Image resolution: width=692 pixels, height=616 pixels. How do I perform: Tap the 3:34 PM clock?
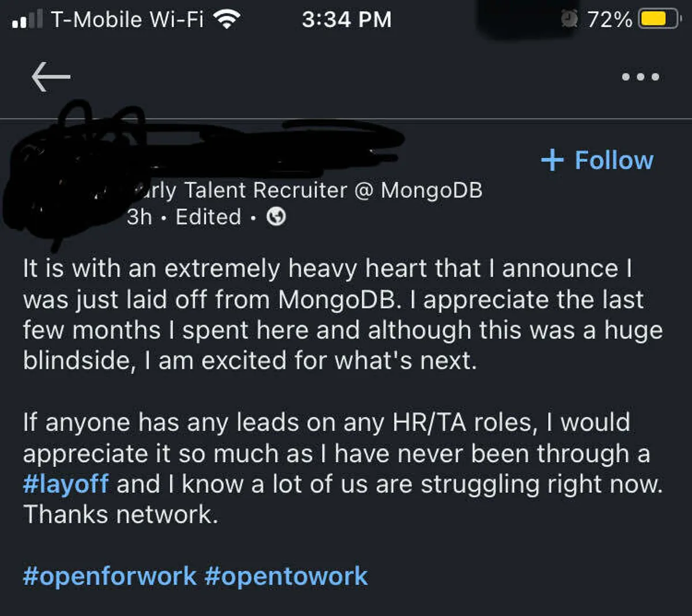[347, 20]
